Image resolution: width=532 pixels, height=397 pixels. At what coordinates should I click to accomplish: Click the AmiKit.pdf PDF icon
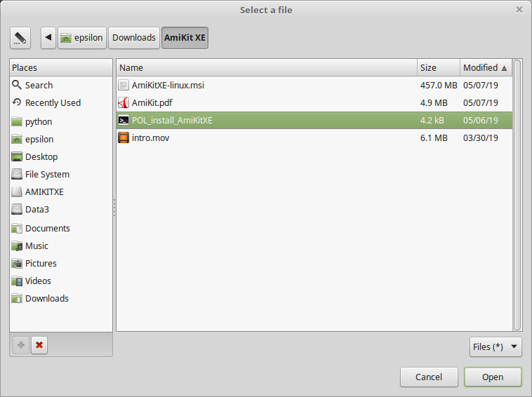[124, 102]
